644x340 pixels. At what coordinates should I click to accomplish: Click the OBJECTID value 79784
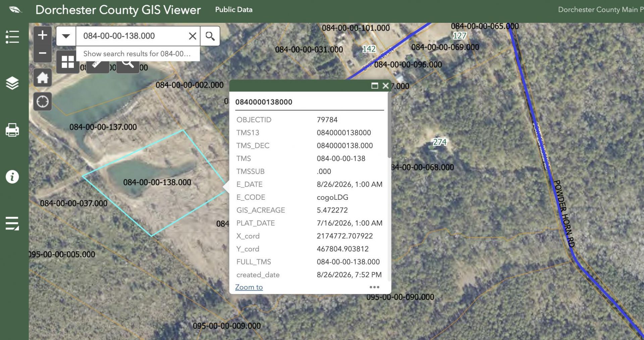coord(327,120)
